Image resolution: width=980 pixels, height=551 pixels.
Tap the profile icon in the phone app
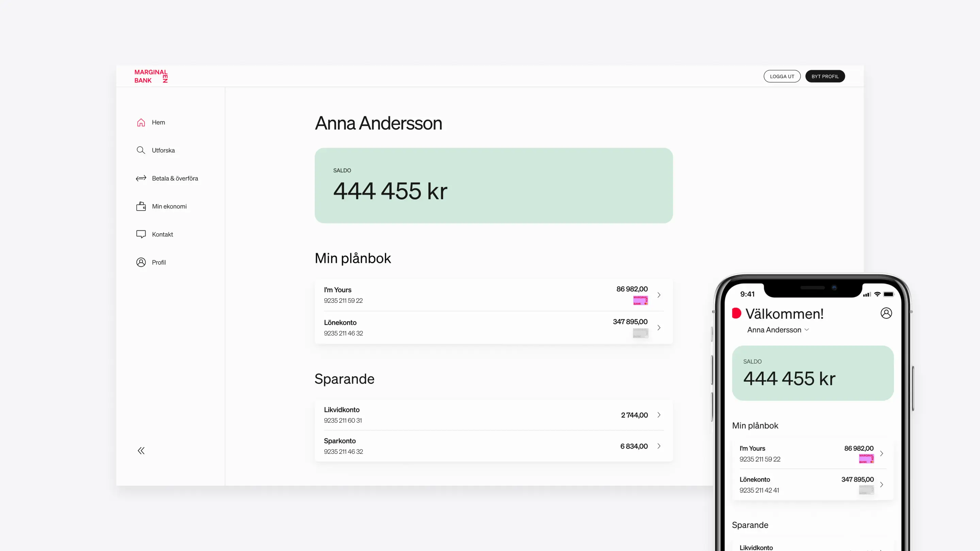pos(887,313)
